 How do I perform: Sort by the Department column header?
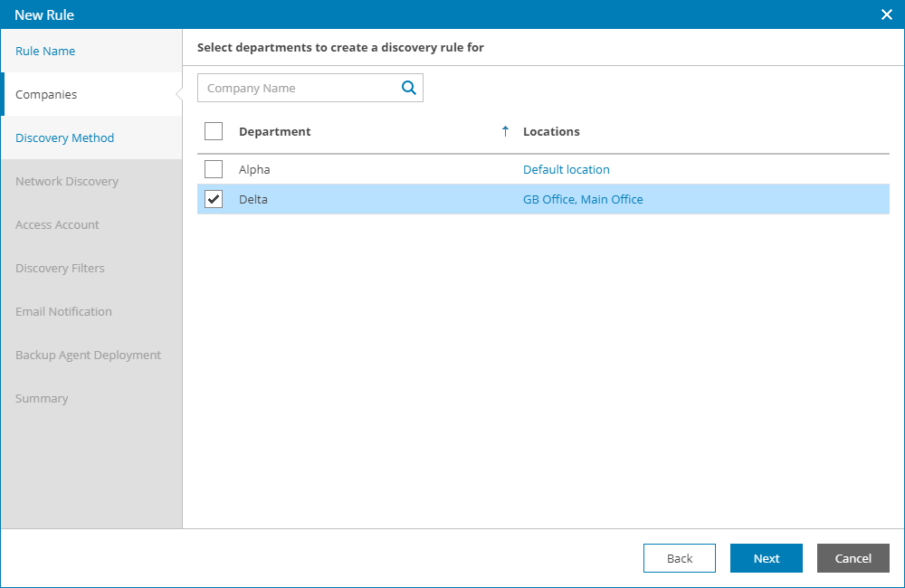click(x=274, y=131)
